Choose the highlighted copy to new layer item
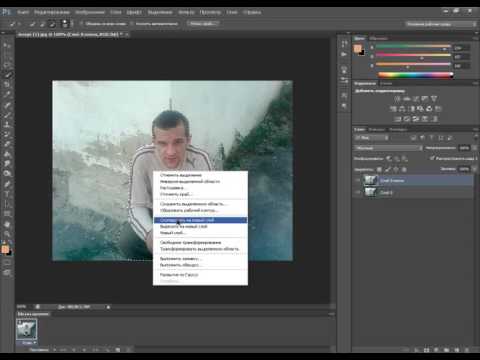The width and height of the screenshot is (480, 360). click(x=200, y=220)
